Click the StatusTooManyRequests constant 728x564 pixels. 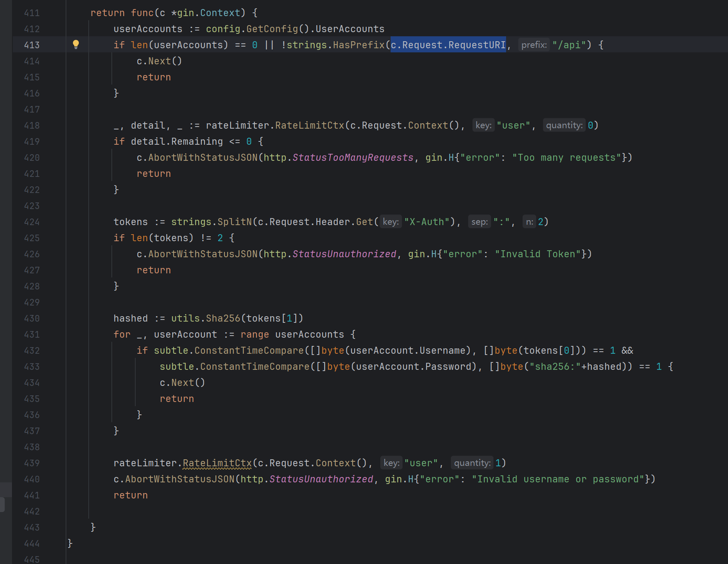pyautogui.click(x=353, y=157)
